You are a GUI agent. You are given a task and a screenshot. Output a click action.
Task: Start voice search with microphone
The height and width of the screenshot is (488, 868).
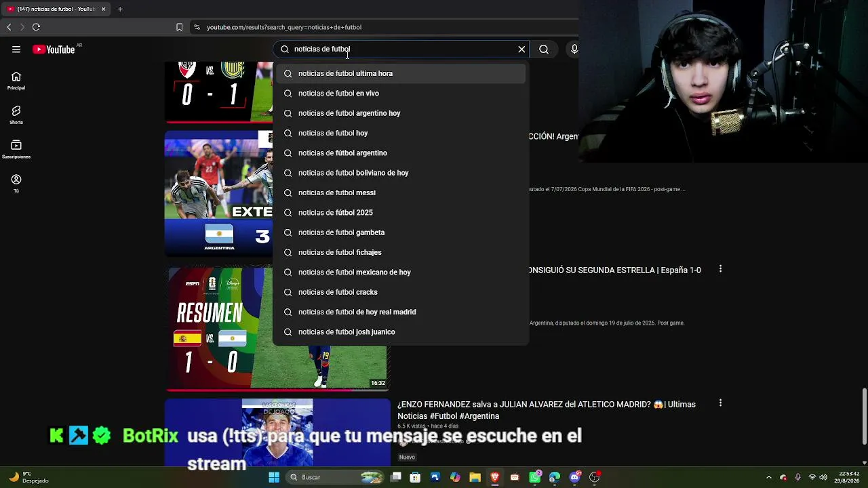(x=574, y=49)
